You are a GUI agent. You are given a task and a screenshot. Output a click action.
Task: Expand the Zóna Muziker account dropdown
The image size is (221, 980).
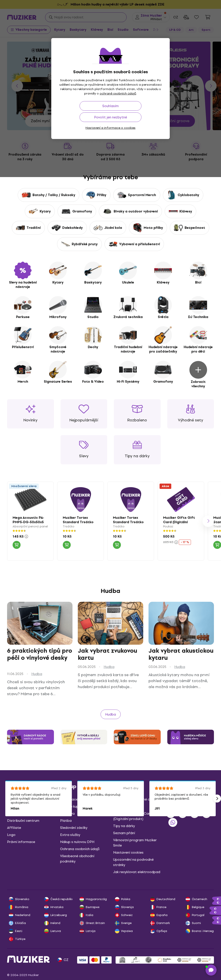pos(151,17)
